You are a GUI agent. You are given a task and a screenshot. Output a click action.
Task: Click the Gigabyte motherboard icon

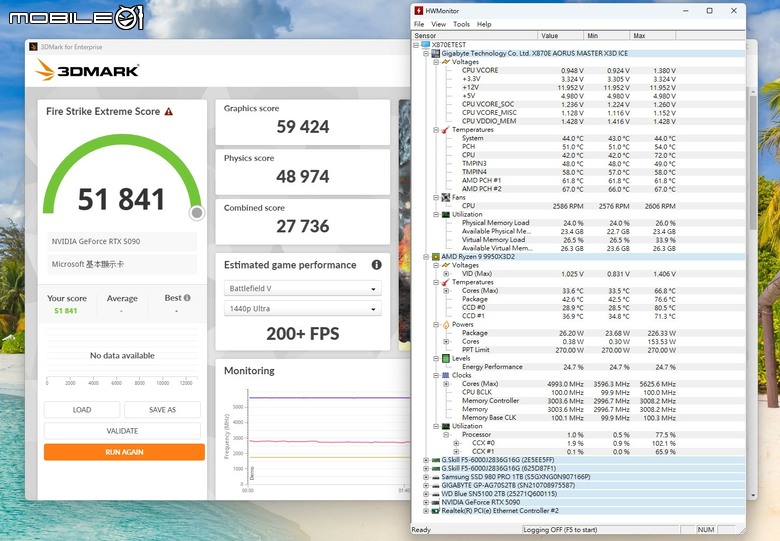[x=436, y=53]
